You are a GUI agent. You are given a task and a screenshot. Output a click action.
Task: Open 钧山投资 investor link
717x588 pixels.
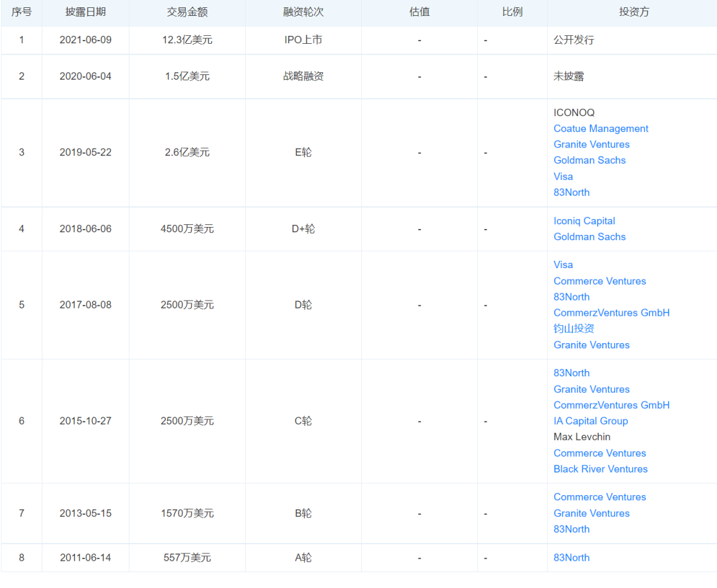pyautogui.click(x=574, y=329)
